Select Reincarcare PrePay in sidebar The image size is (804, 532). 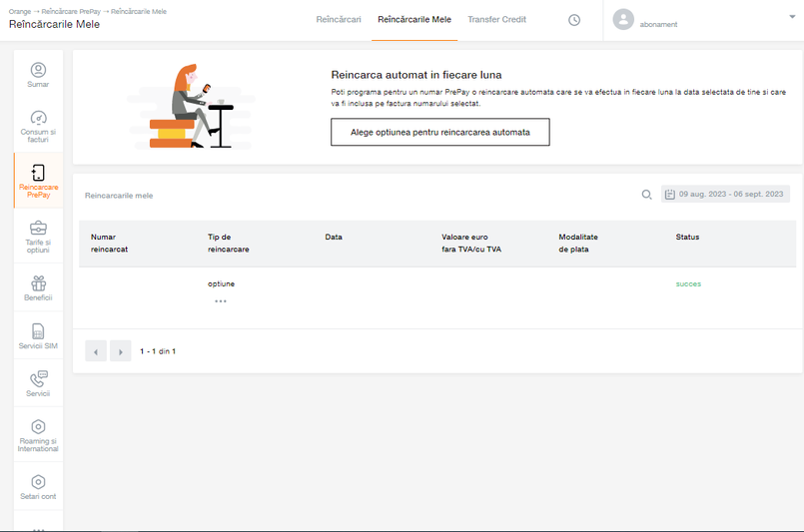point(38,181)
